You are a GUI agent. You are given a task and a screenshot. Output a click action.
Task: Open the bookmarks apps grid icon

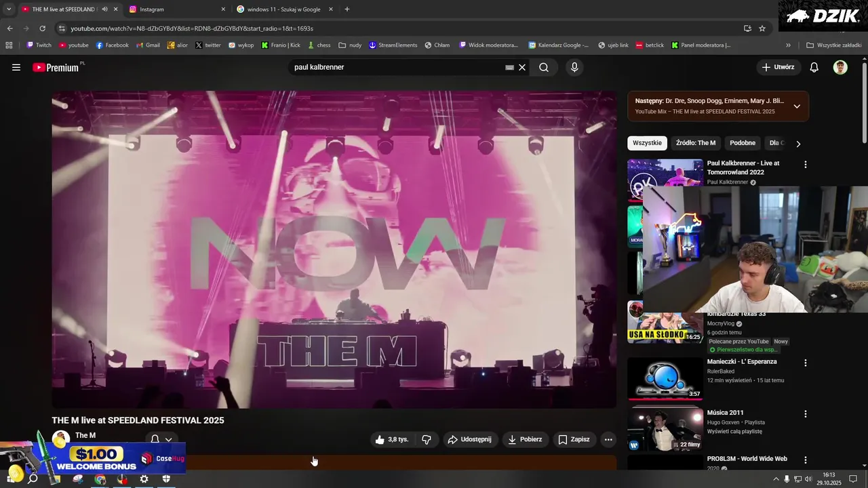coord(9,45)
